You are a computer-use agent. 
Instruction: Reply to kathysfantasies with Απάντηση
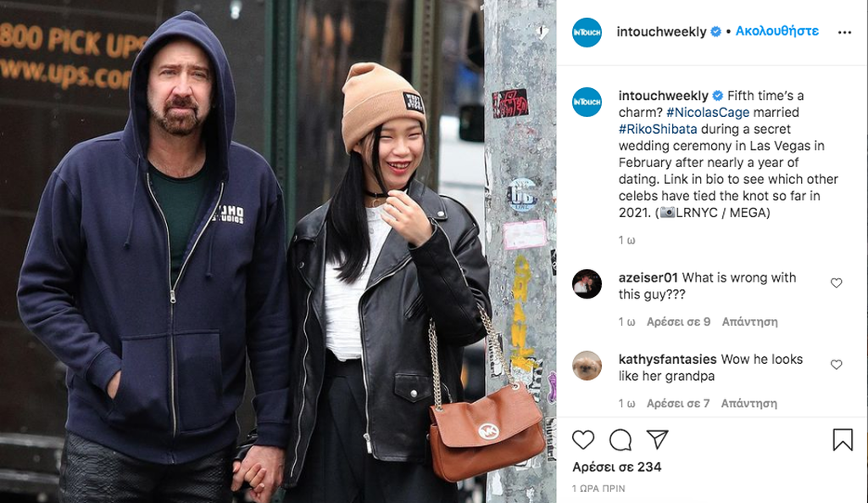click(x=749, y=404)
